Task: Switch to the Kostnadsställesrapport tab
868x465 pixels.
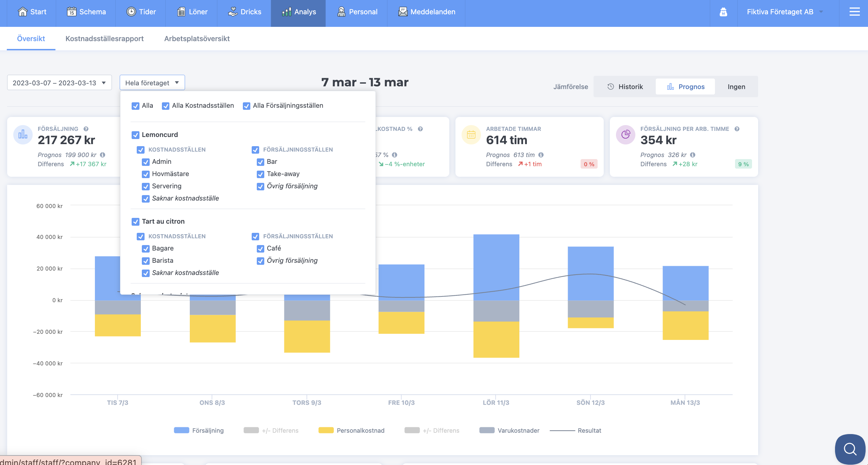Action: point(104,39)
